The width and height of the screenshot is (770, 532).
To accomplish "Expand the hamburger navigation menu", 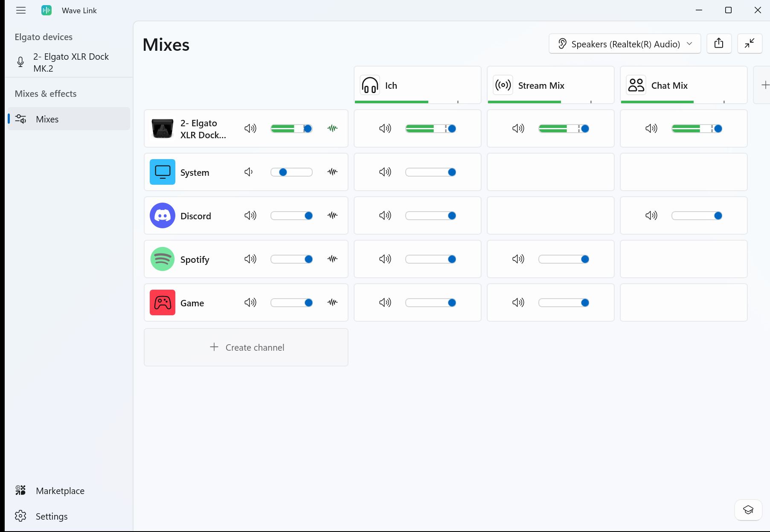I will [x=21, y=10].
